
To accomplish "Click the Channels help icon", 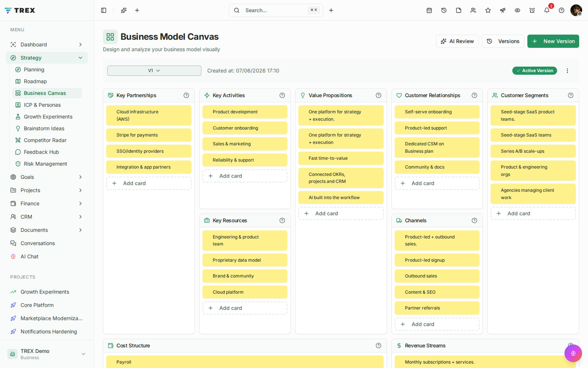I will pos(474,220).
